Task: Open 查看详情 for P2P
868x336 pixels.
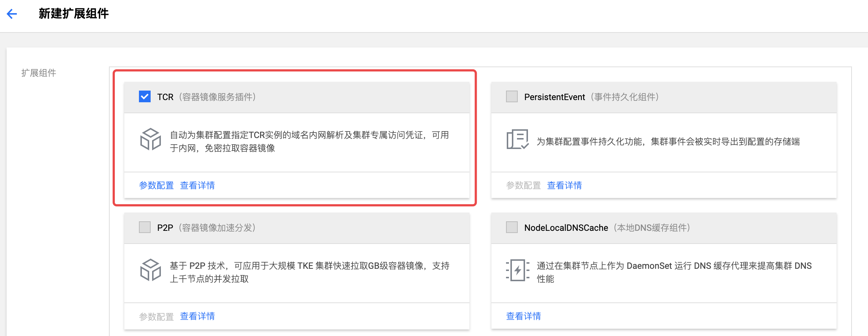Action: tap(197, 316)
